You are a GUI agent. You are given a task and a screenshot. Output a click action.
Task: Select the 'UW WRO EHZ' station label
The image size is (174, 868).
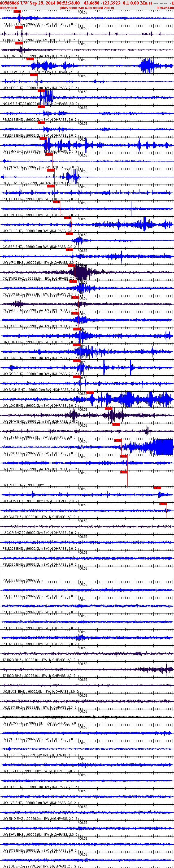pos(13,262)
